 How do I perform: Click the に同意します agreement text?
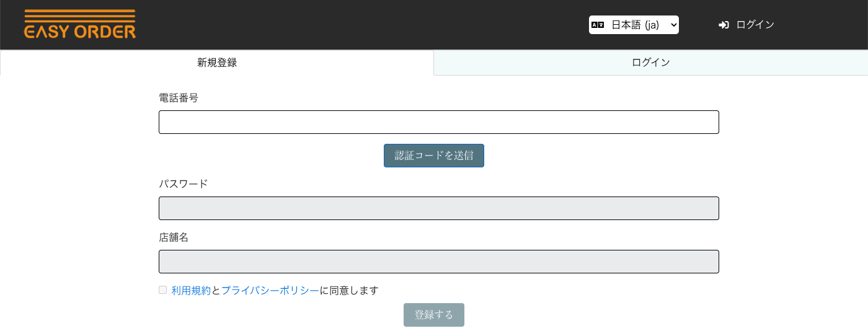tap(349, 290)
